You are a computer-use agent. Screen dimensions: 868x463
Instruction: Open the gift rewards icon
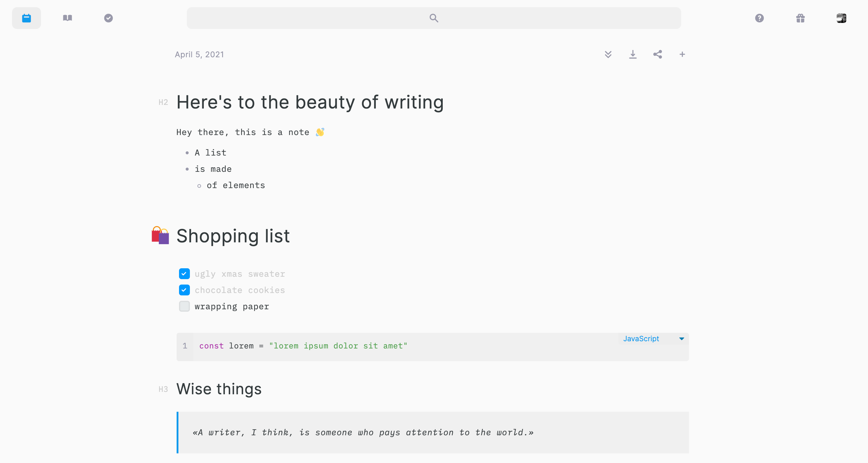coord(800,18)
